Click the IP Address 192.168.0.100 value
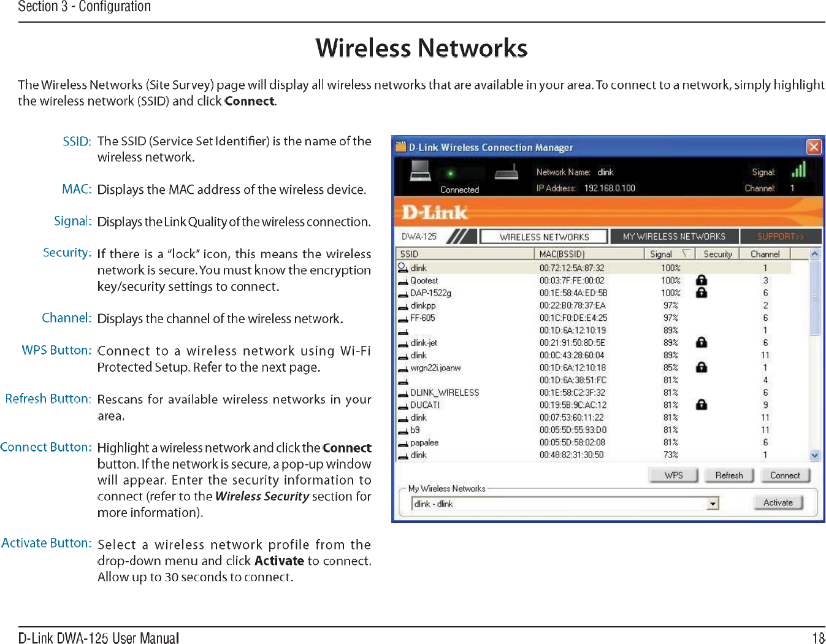The height and width of the screenshot is (644, 826). [x=610, y=188]
